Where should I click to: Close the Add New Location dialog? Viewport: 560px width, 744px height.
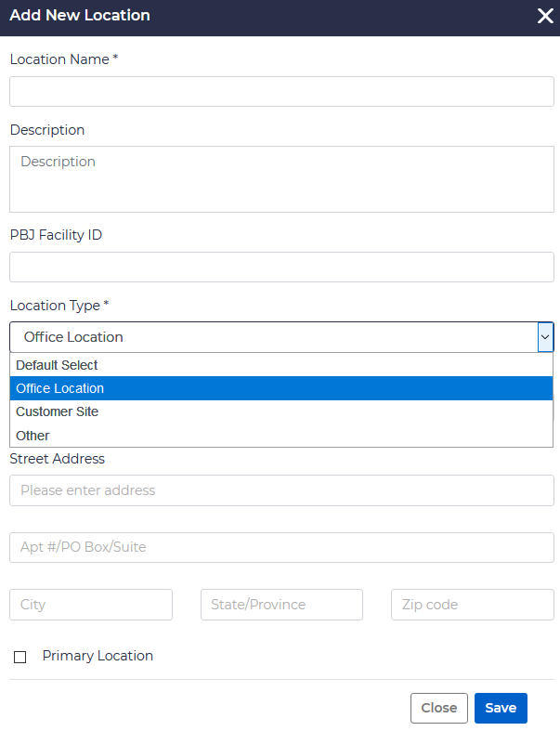click(x=544, y=16)
